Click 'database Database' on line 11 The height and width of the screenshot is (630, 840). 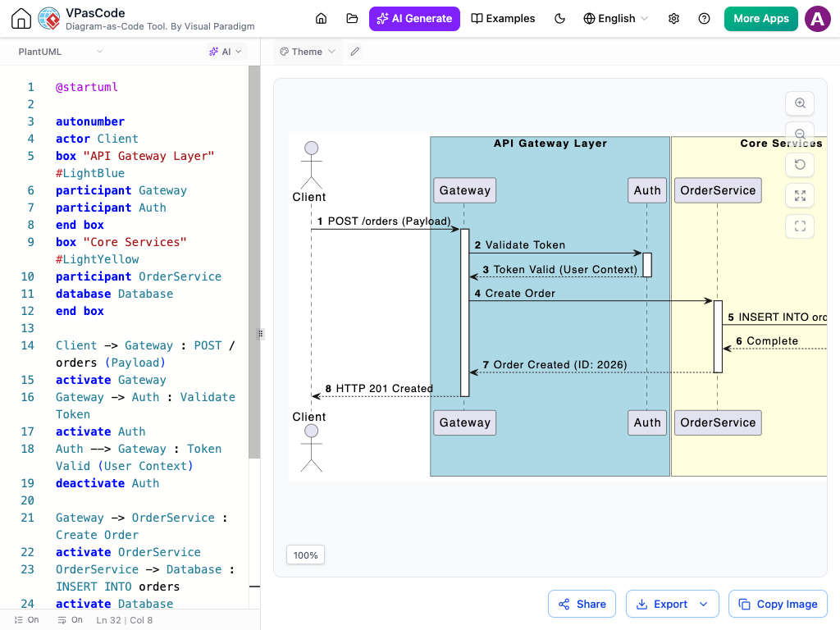tap(114, 294)
